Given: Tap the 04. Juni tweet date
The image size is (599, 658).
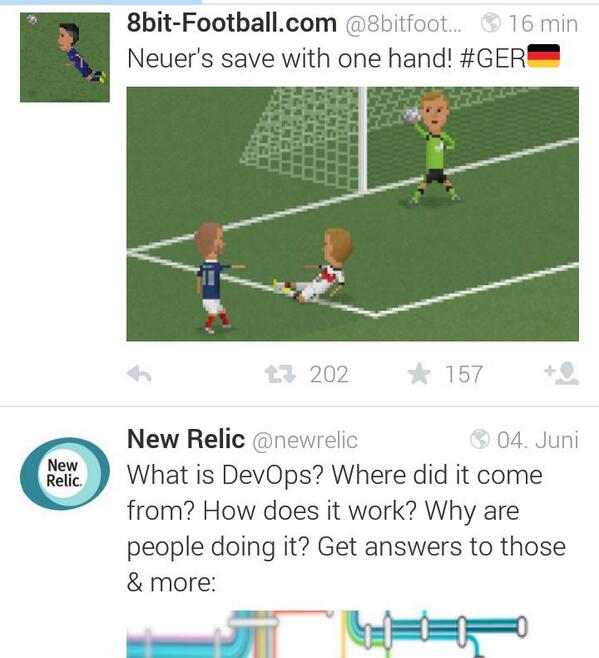Looking at the screenshot, I should coord(538,440).
